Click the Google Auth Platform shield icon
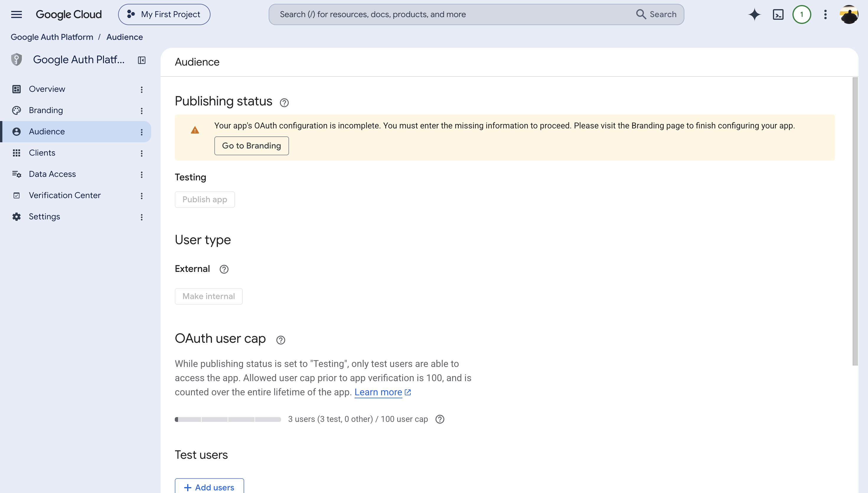868x493 pixels. click(x=16, y=60)
